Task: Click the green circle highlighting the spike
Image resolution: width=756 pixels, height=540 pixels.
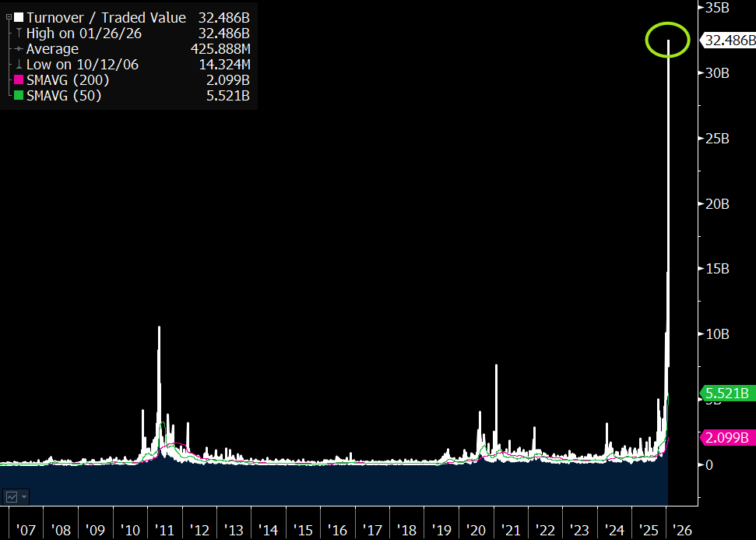Action: tap(668, 41)
